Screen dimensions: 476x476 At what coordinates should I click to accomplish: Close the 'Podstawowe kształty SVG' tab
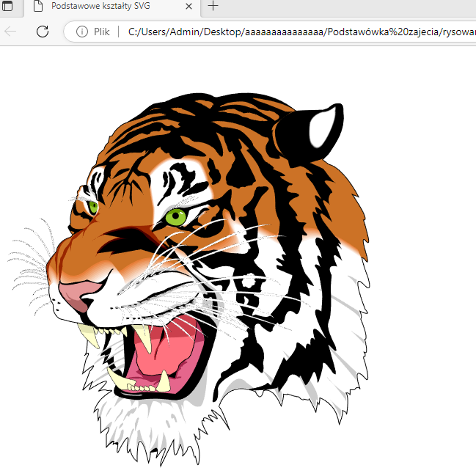(x=188, y=6)
